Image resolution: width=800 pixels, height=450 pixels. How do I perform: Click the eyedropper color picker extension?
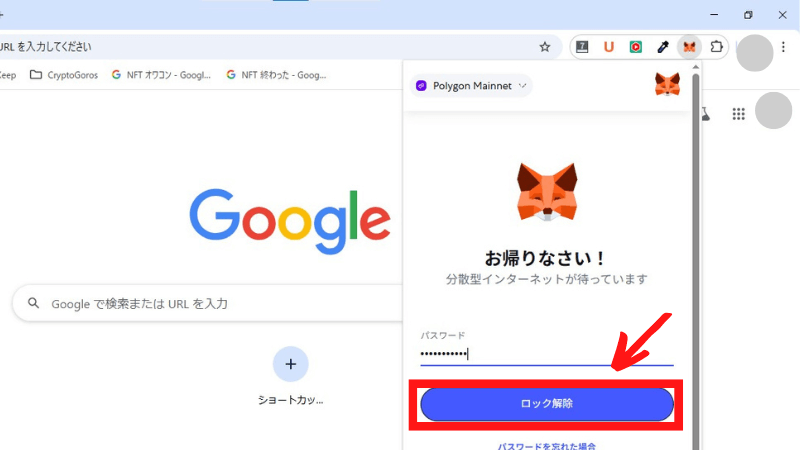pos(663,47)
